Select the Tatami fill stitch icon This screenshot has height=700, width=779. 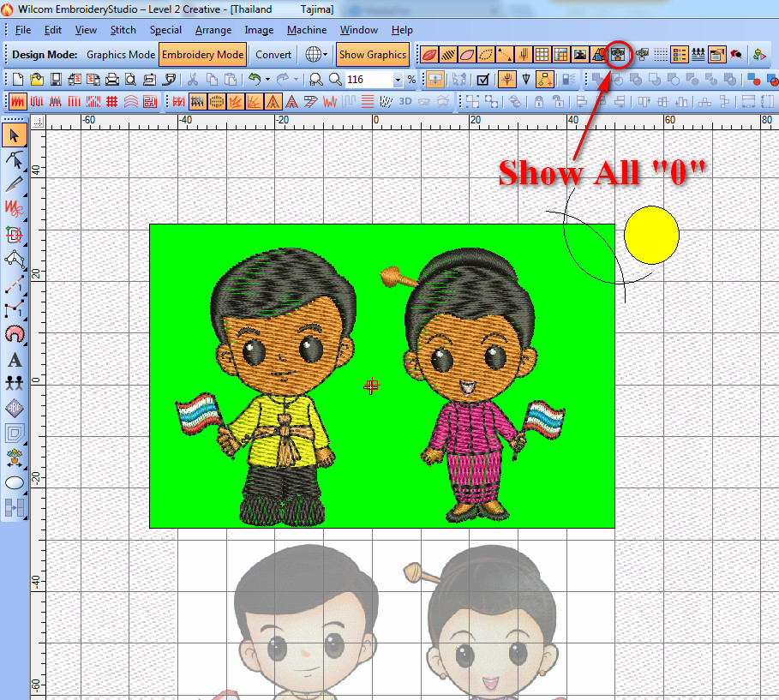pyautogui.click(x=37, y=102)
